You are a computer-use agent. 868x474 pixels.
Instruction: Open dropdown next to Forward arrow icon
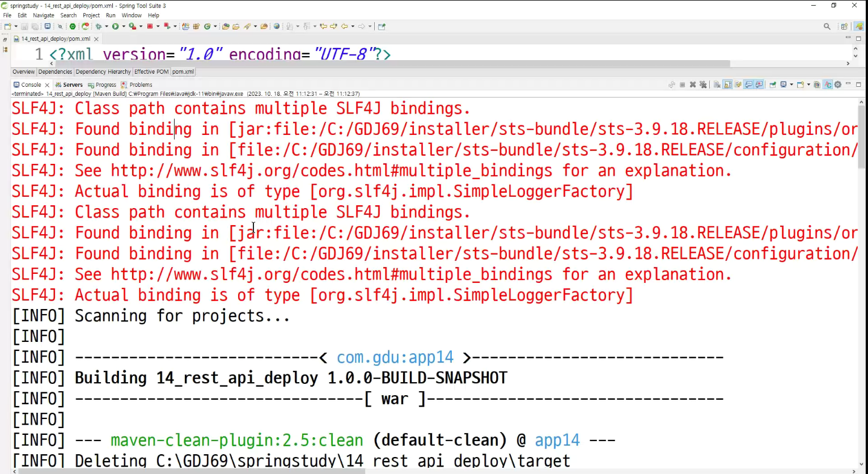coord(370,26)
